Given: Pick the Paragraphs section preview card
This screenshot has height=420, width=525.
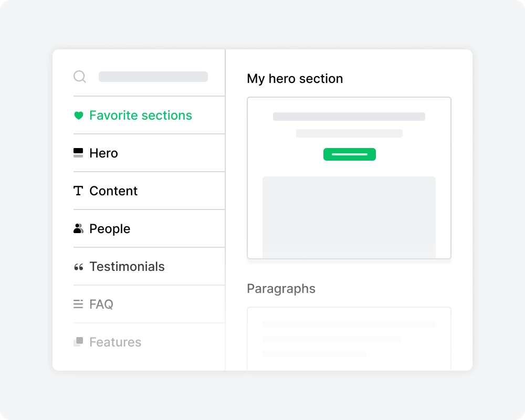Looking at the screenshot, I should (x=349, y=339).
